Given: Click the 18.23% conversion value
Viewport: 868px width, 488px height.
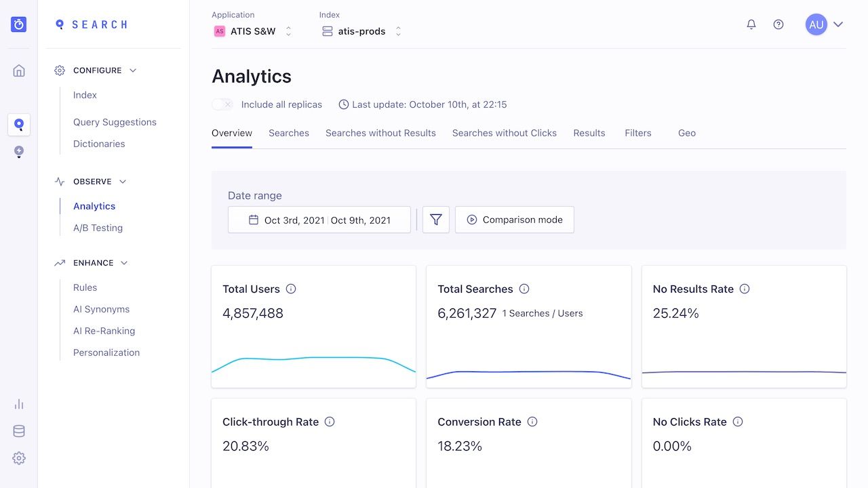Looking at the screenshot, I should coord(460,446).
